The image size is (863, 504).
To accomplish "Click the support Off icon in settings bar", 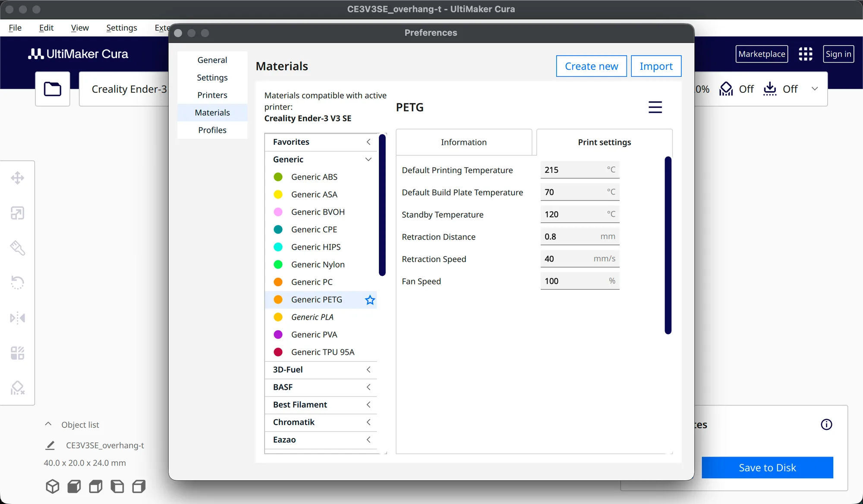I will click(x=726, y=89).
